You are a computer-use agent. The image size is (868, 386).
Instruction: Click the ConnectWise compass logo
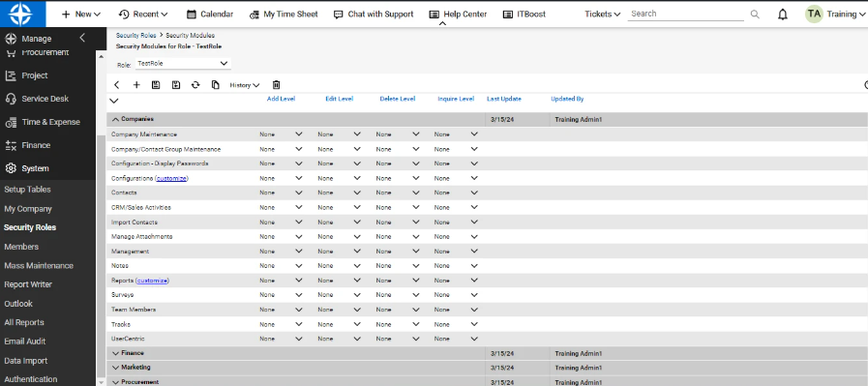coord(22,14)
